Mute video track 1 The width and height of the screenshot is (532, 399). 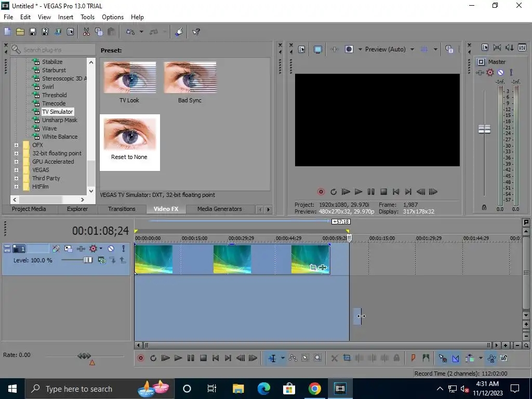point(111,249)
